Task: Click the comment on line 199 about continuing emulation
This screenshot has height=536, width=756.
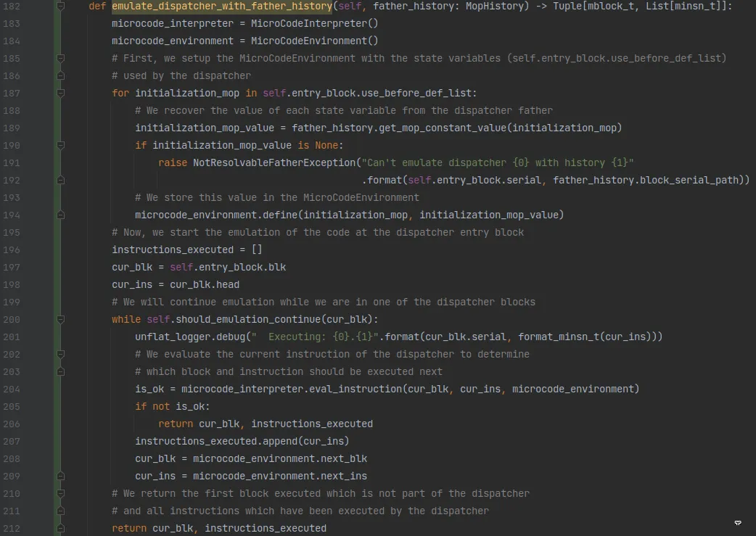Action: (x=324, y=302)
